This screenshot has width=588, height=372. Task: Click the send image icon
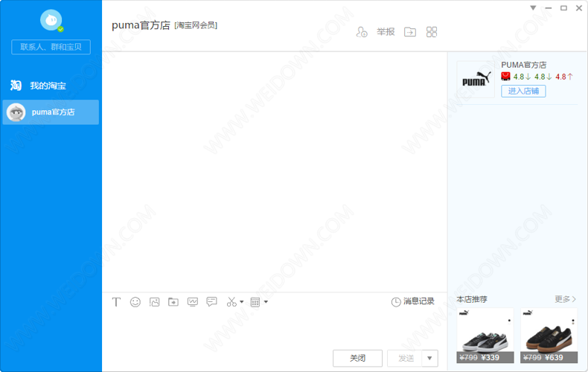[155, 302]
